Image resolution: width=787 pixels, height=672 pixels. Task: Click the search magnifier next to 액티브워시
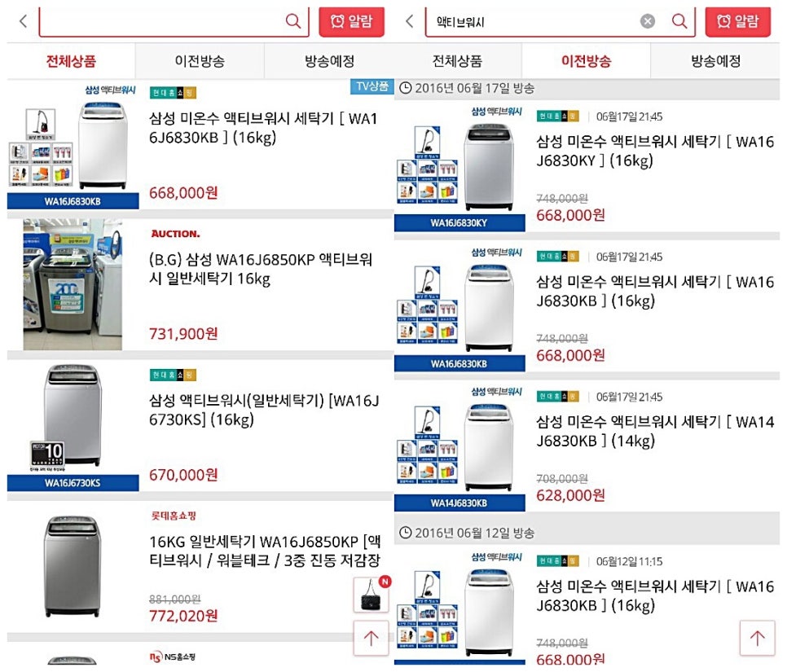tap(679, 21)
